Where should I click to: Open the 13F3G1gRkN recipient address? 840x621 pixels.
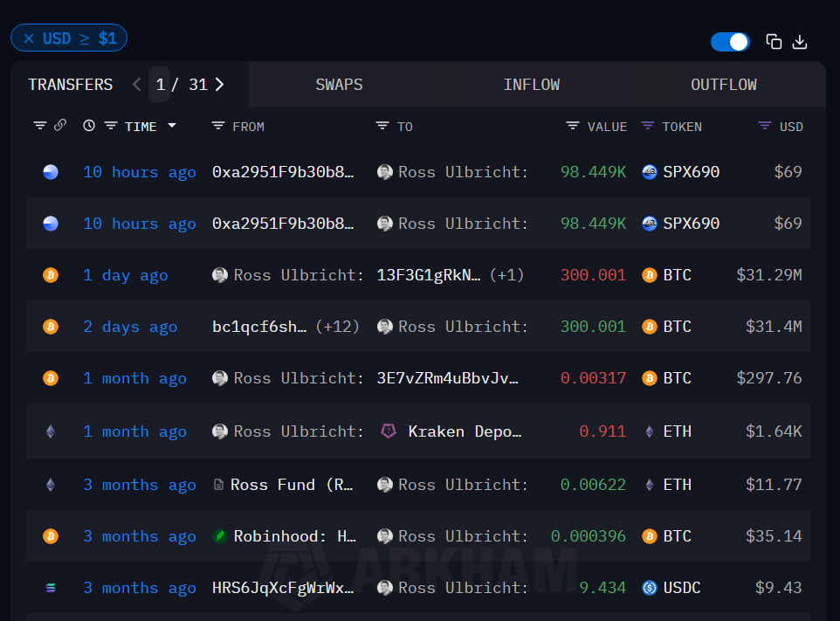coord(429,275)
